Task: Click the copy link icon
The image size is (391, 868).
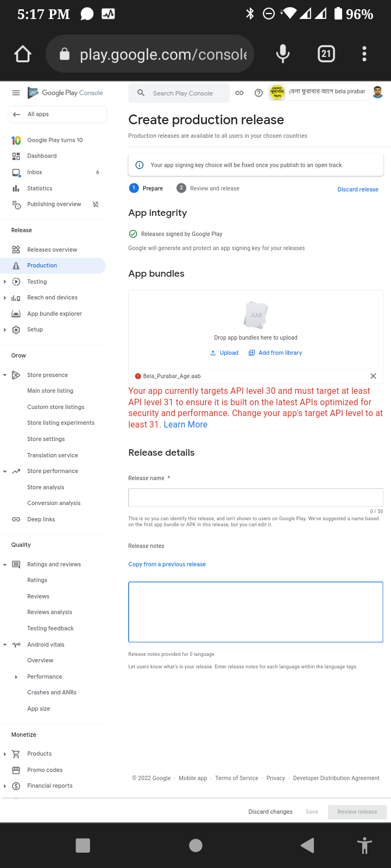Action: point(239,93)
